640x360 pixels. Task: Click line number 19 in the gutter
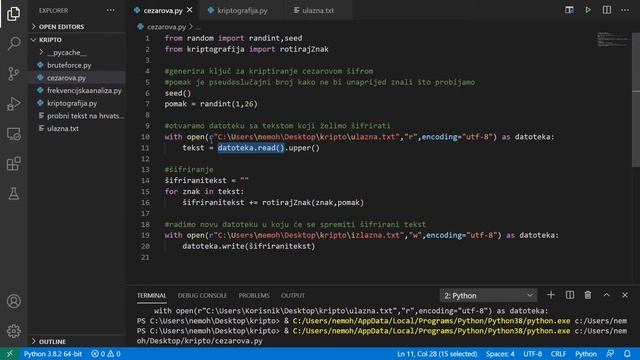(145, 235)
